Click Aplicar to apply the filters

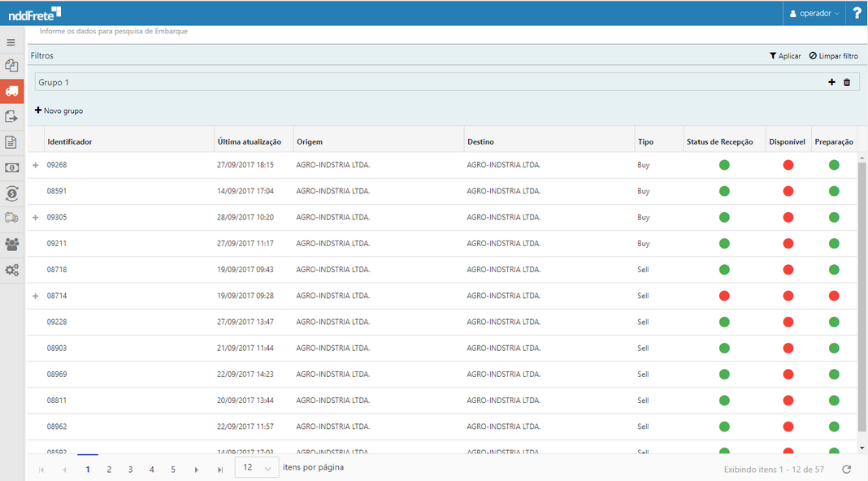[785, 56]
